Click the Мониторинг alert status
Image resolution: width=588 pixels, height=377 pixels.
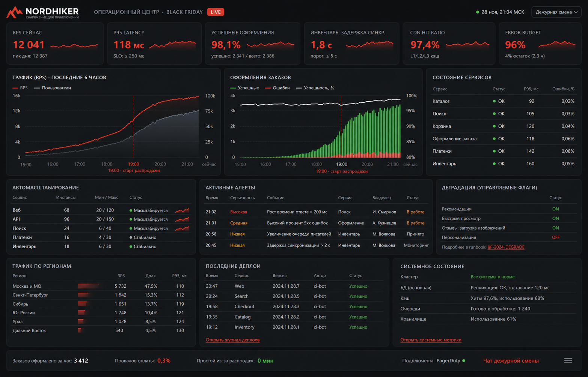pyautogui.click(x=416, y=245)
